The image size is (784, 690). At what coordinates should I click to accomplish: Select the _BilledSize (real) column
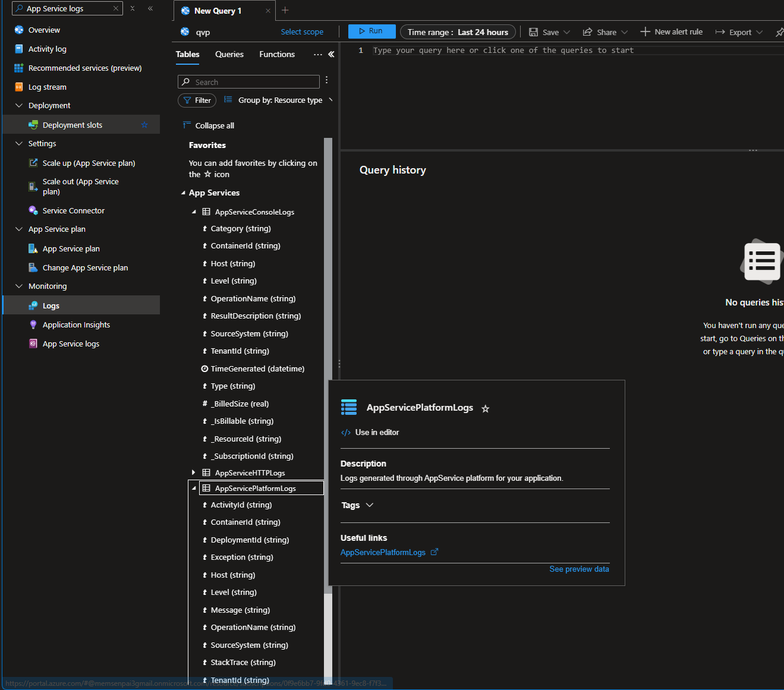point(240,404)
